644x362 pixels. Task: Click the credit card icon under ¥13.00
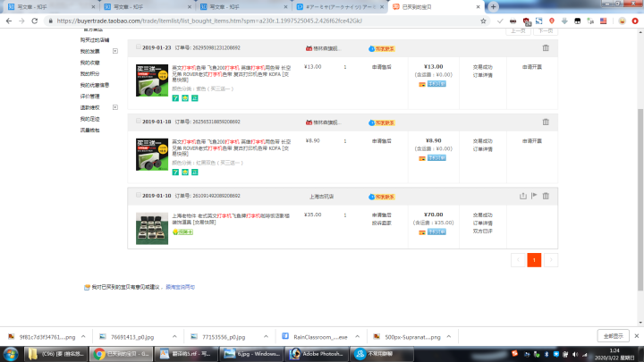(x=422, y=84)
